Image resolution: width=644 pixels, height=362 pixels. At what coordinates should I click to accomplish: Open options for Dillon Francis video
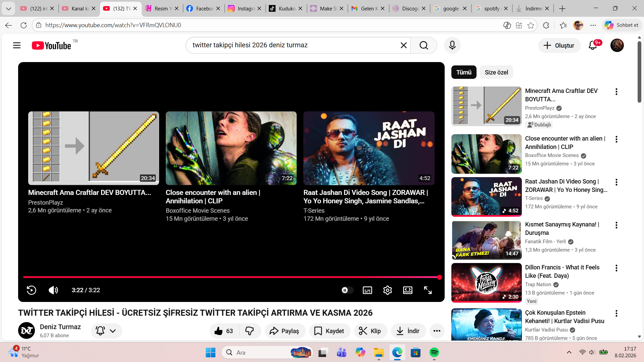click(616, 268)
